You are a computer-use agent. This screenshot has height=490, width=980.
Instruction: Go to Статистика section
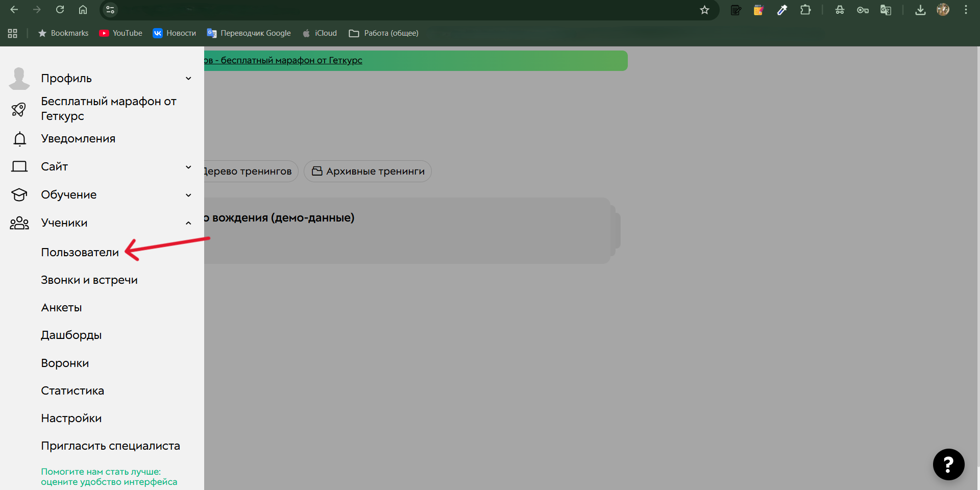coord(72,391)
